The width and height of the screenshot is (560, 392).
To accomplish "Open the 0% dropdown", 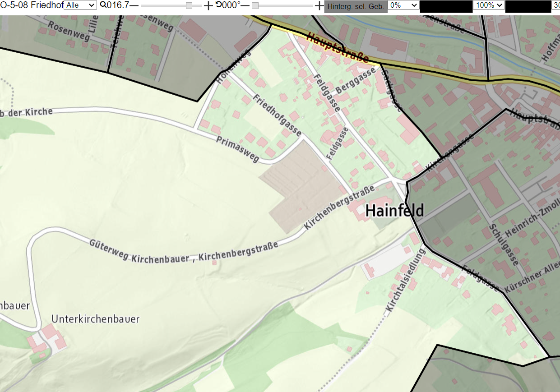I will pos(404,5).
